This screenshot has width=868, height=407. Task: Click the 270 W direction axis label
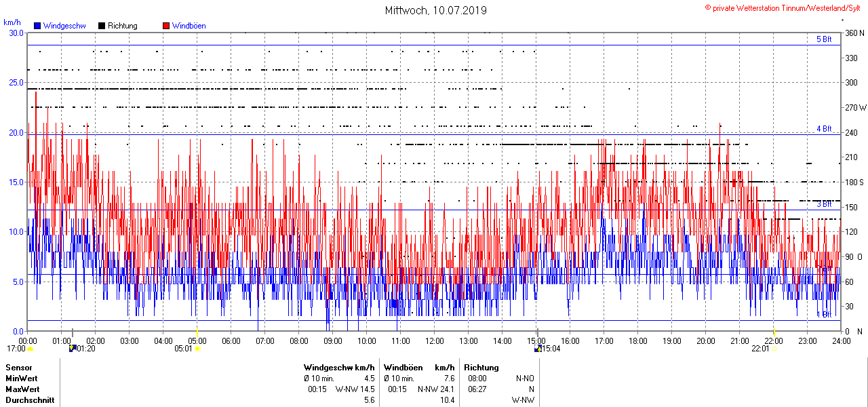(855, 107)
